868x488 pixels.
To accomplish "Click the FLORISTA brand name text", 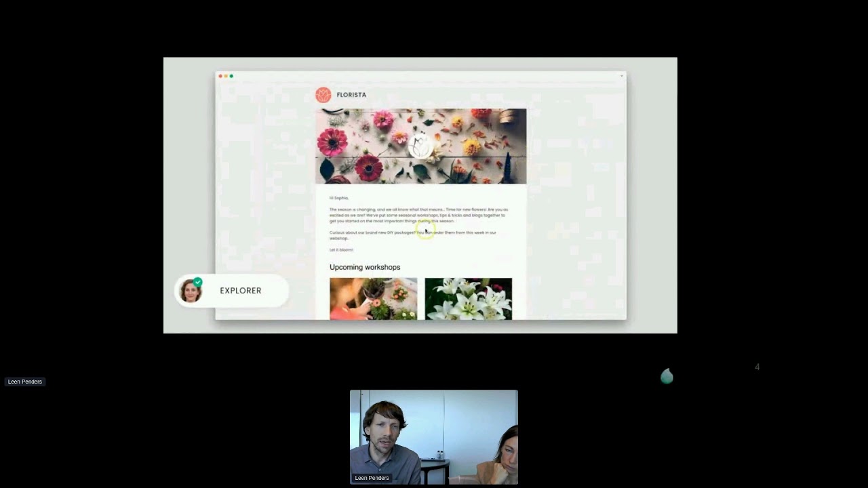I will coord(351,95).
